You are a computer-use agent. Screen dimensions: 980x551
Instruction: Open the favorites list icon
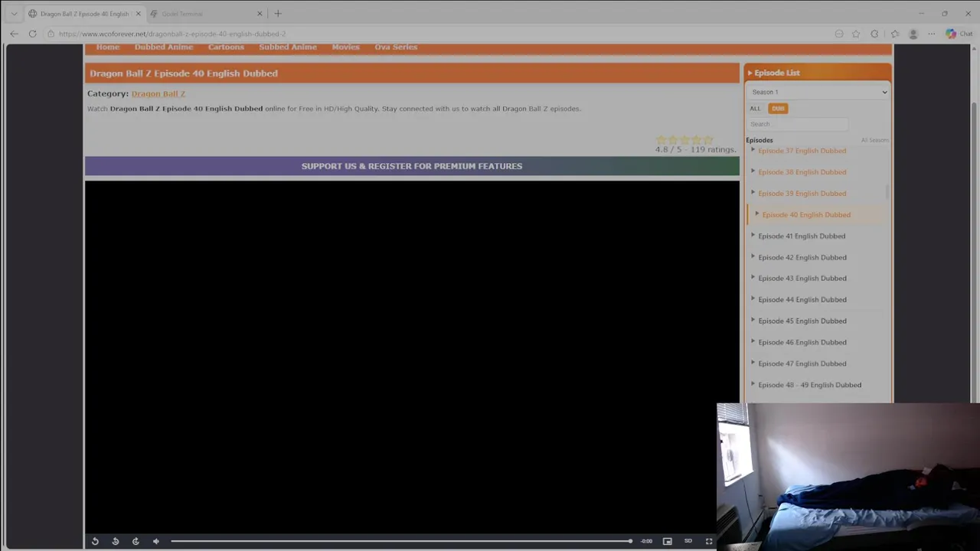point(894,34)
